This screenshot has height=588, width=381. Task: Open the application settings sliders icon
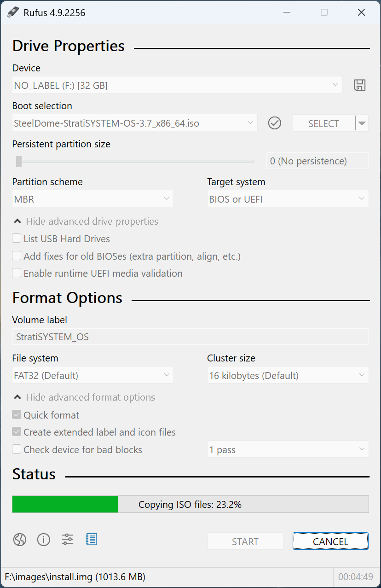pyautogui.click(x=68, y=540)
